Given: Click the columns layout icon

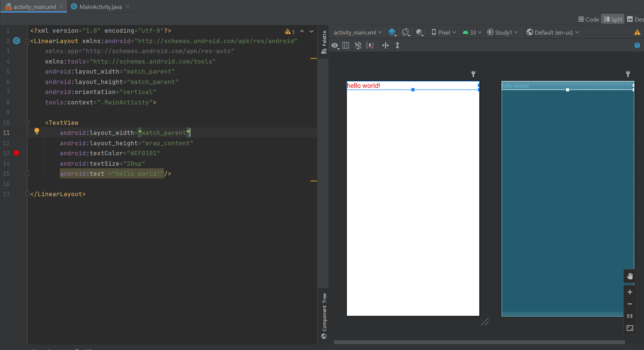Looking at the screenshot, I should [346, 45].
